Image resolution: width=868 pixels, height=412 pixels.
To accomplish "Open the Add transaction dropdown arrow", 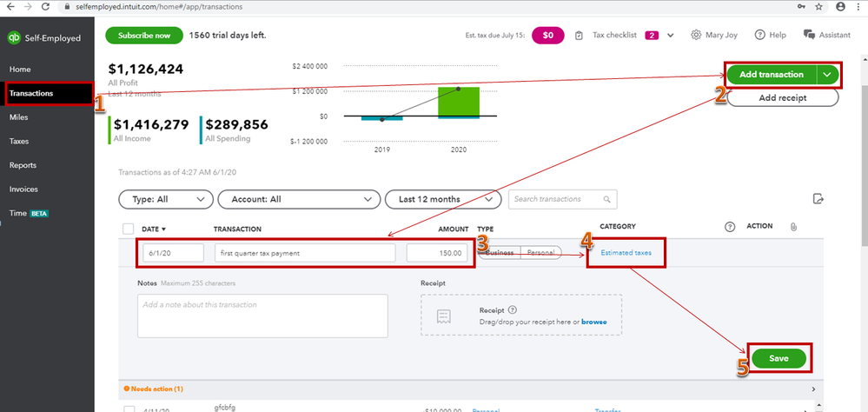I will click(x=827, y=74).
